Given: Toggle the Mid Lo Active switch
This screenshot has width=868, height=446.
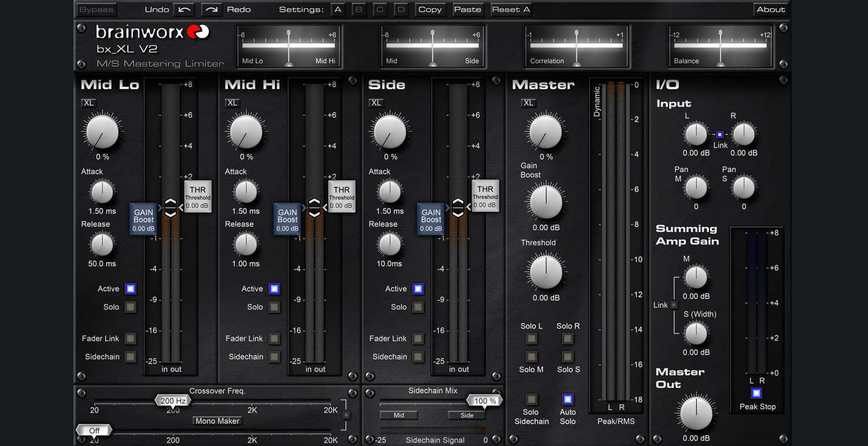Looking at the screenshot, I should coord(131,289).
